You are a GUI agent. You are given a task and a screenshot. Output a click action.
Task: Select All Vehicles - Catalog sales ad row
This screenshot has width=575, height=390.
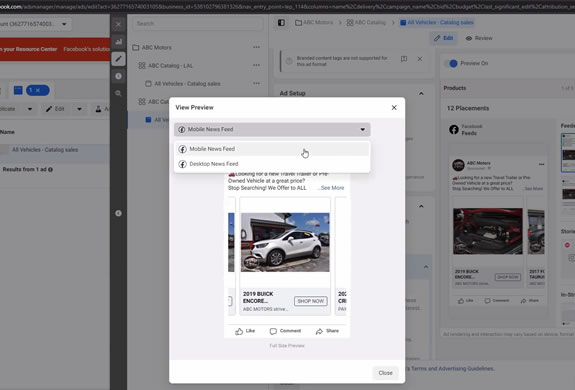(x=45, y=150)
